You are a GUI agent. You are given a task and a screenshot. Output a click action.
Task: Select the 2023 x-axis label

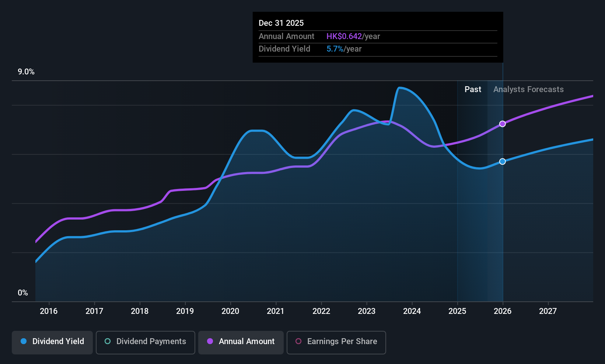(367, 311)
